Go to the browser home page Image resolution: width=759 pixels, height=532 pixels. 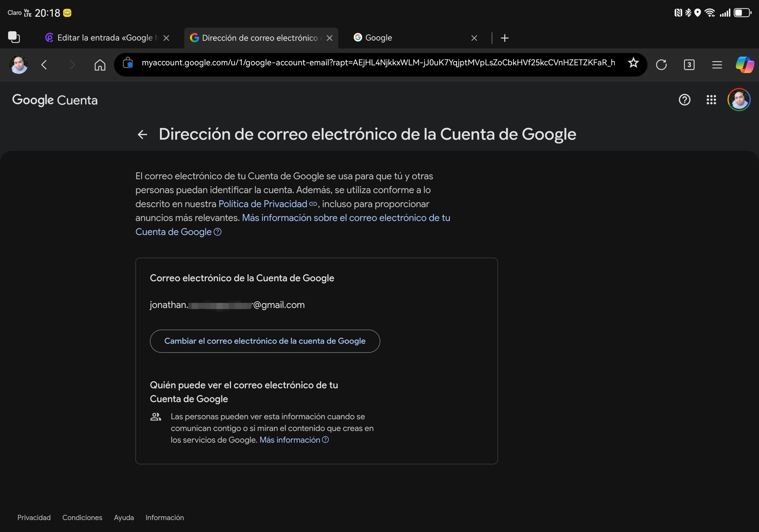[100, 65]
